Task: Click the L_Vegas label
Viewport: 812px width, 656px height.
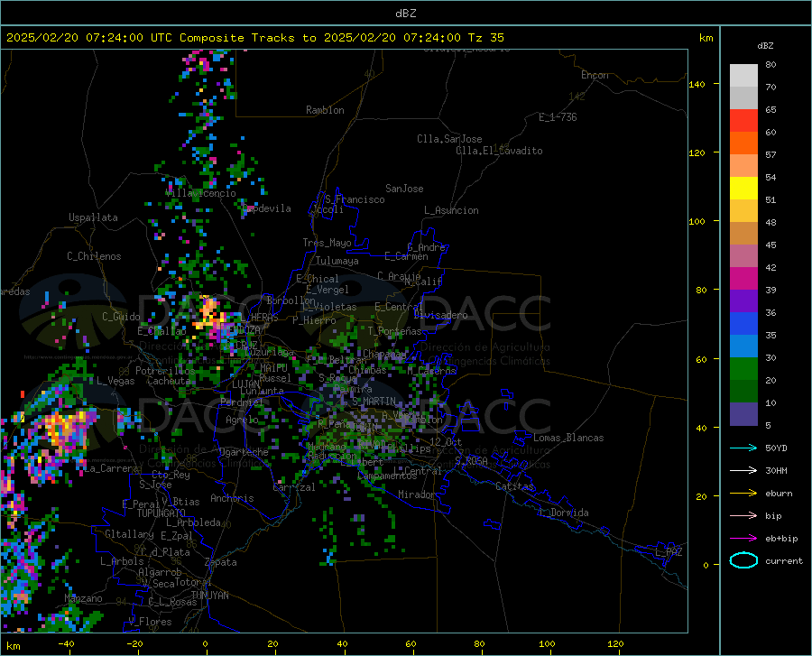Action: (x=115, y=381)
